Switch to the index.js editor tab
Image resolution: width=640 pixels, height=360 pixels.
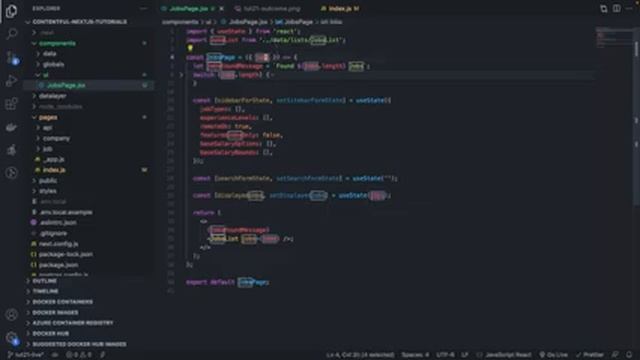coord(340,9)
